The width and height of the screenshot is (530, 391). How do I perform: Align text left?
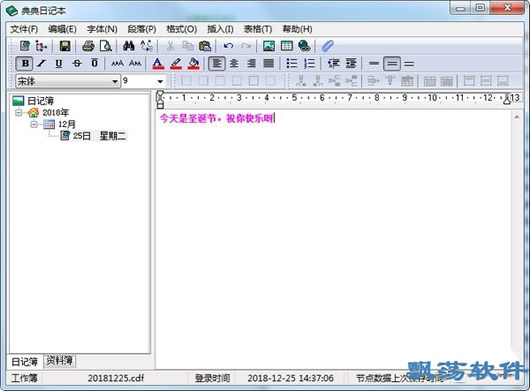[217, 64]
